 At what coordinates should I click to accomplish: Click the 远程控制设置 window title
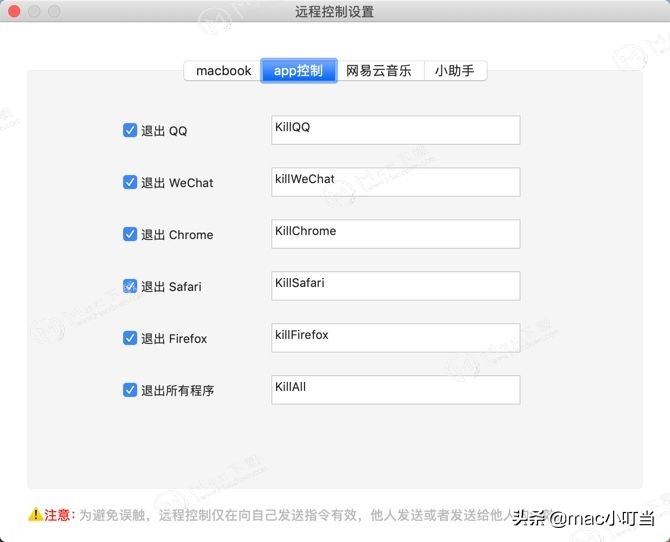(335, 12)
